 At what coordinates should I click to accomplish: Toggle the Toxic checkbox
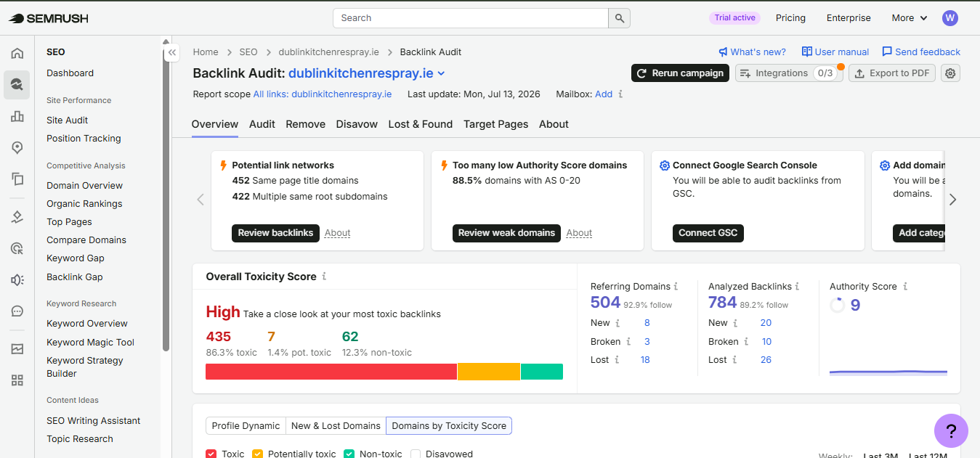(x=211, y=454)
